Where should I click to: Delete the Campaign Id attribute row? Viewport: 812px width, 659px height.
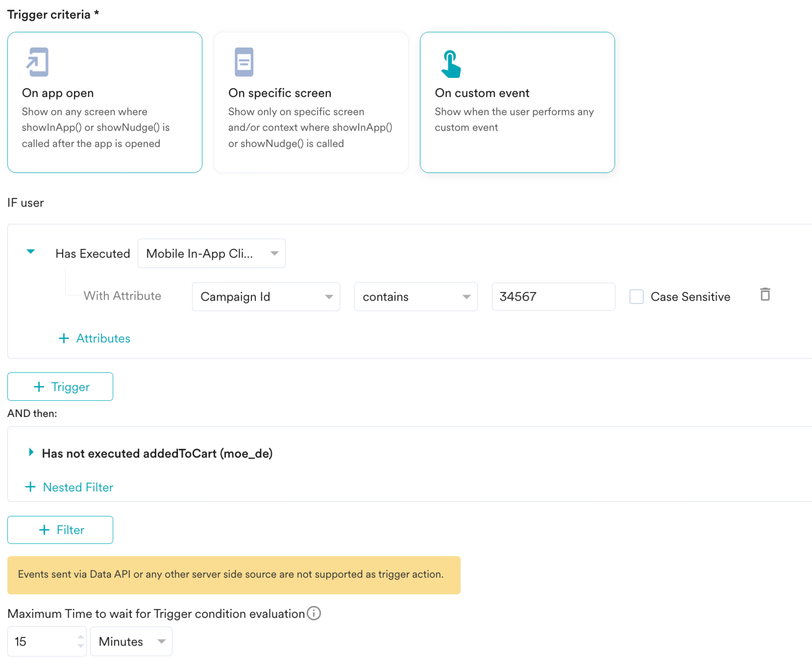(765, 294)
